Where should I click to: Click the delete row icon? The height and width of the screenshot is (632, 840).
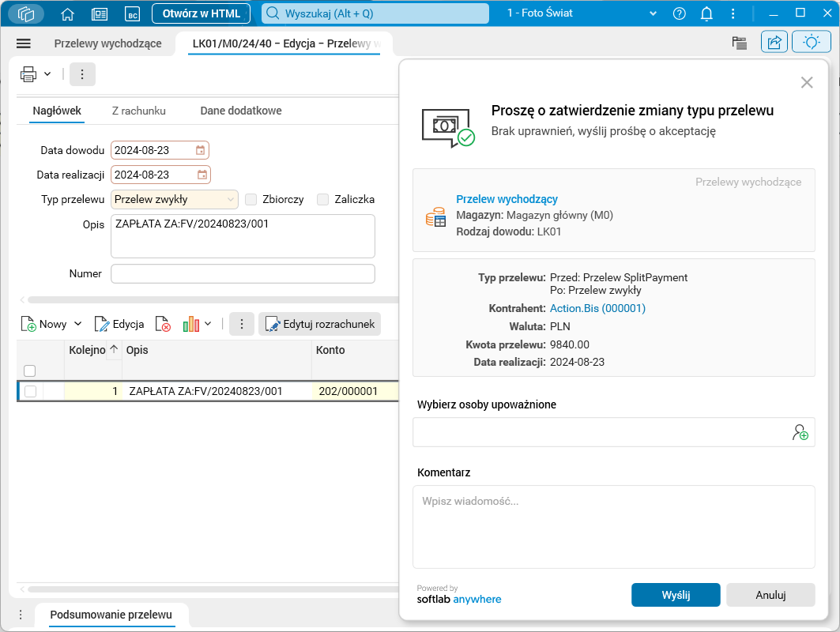point(163,324)
